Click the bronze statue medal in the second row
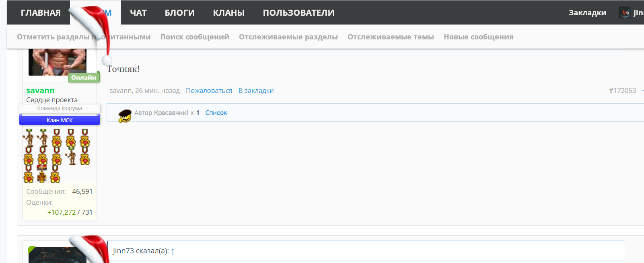 [x=71, y=156]
